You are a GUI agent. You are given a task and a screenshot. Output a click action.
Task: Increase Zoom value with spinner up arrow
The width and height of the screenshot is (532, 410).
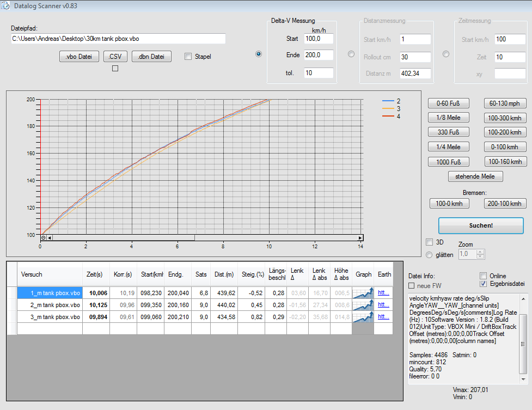coord(480,252)
